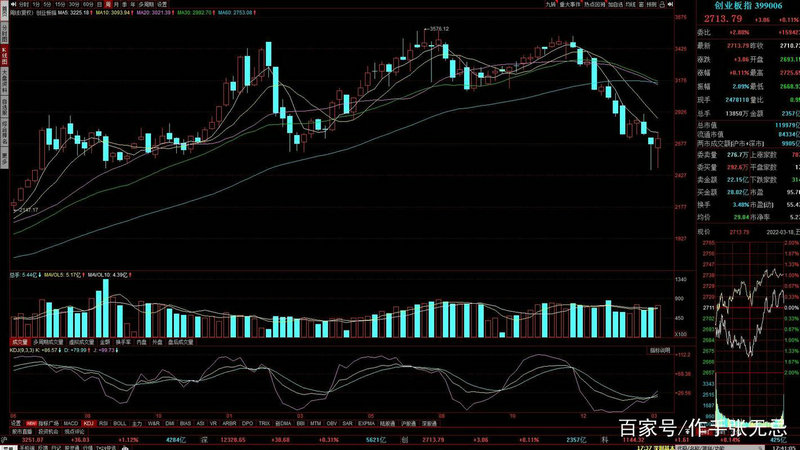
Task: Select the 成交量 volume sub-chart tab
Action: tap(19, 341)
